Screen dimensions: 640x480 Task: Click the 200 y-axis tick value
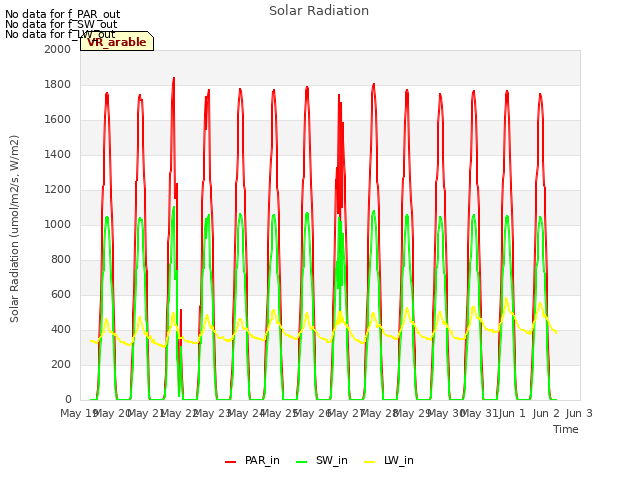coord(61,364)
